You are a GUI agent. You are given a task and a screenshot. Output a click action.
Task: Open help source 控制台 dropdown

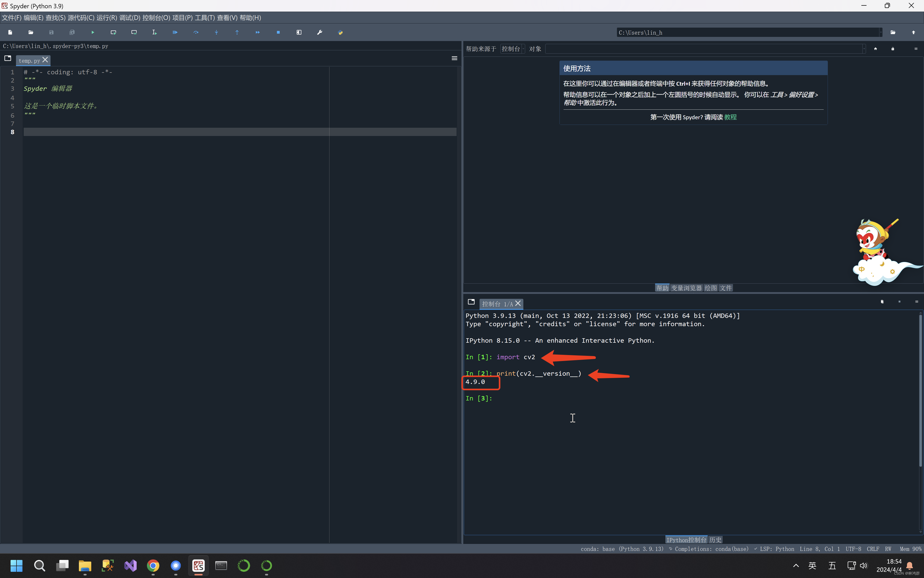click(513, 49)
